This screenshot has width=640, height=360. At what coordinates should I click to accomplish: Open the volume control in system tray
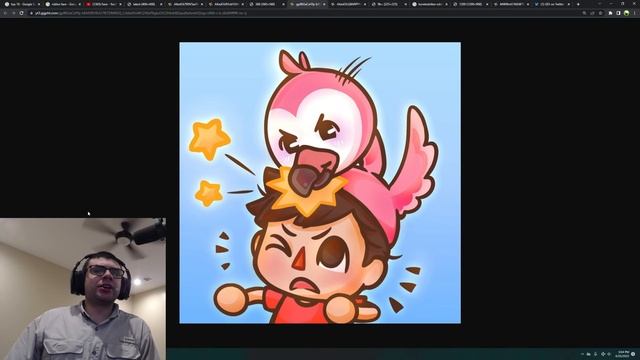click(609, 354)
